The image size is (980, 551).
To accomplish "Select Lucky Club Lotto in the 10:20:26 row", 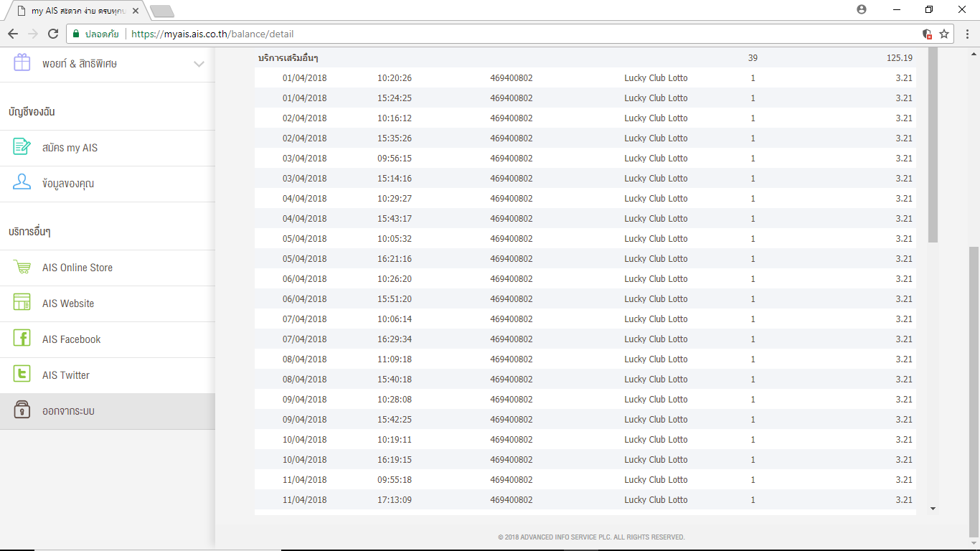I will point(656,78).
